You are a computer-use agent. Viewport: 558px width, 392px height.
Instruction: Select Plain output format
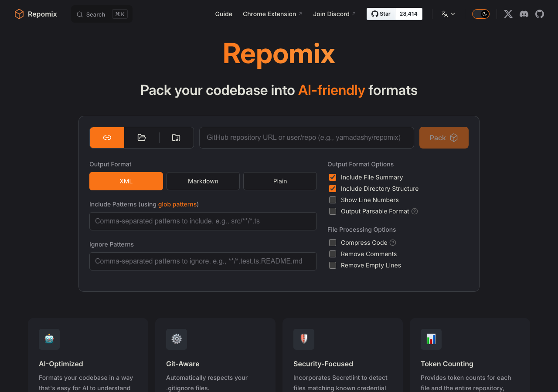pyautogui.click(x=280, y=181)
